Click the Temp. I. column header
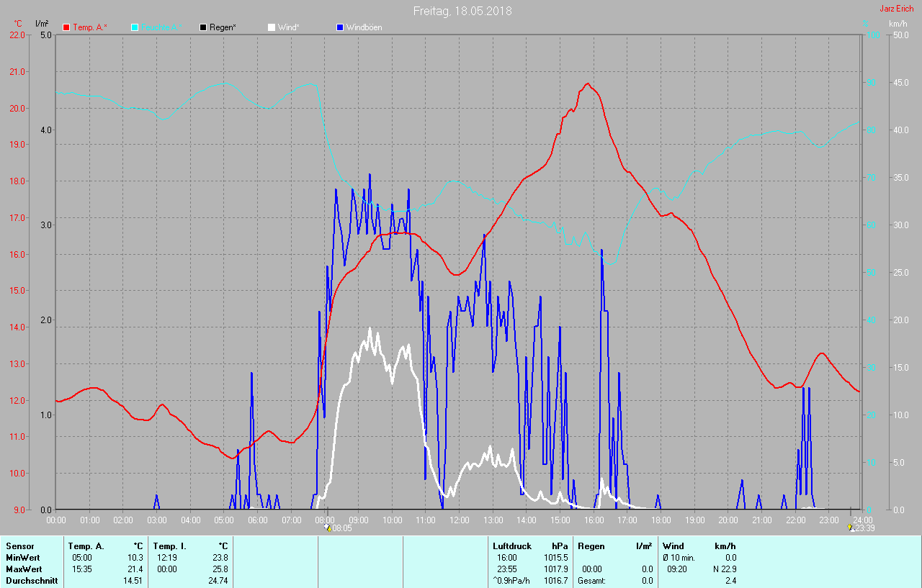This screenshot has width=922, height=588. [169, 546]
